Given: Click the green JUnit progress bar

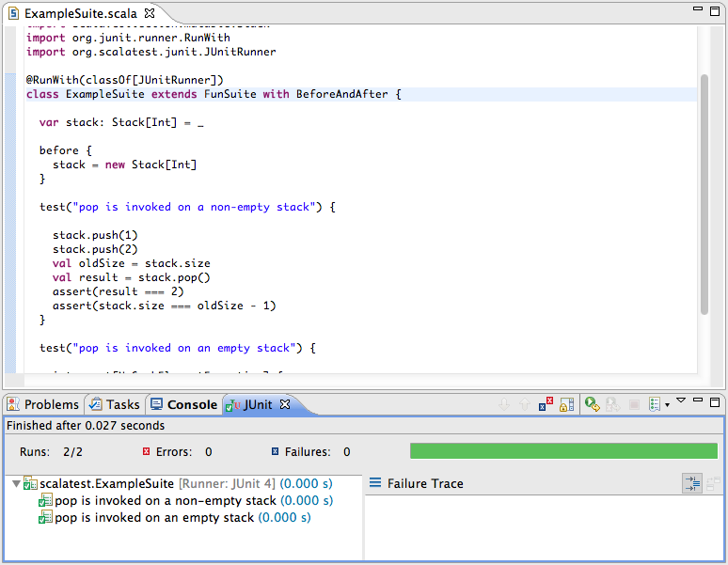Looking at the screenshot, I should click(x=563, y=451).
